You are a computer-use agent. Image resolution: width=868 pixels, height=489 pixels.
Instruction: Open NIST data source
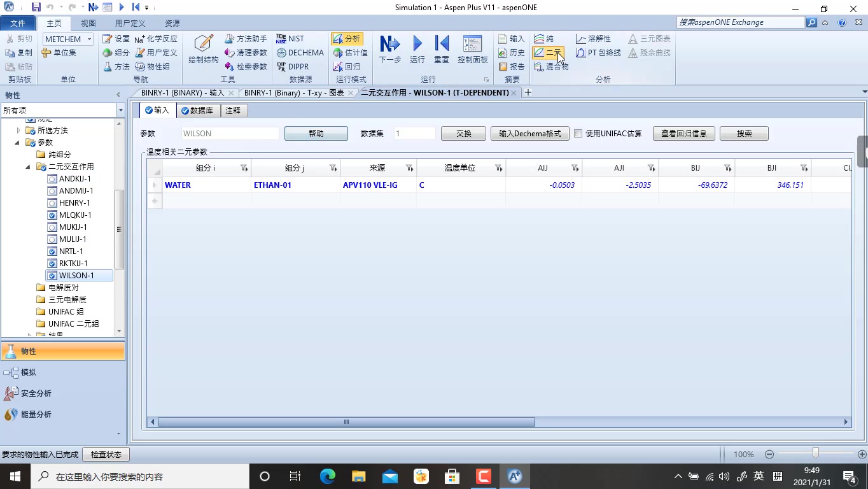290,39
